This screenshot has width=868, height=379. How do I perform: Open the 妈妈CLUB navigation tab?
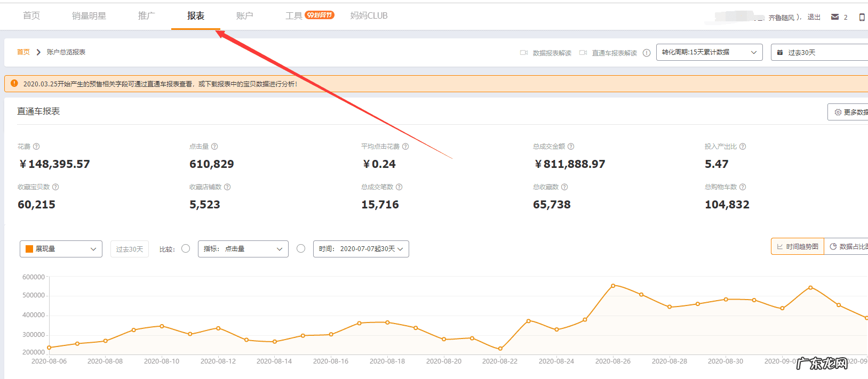[369, 15]
